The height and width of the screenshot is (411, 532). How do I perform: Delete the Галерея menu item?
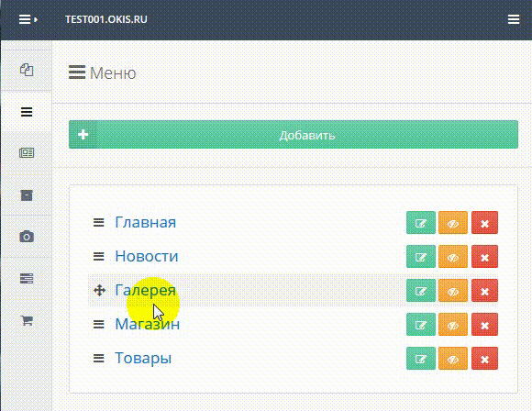pos(485,291)
